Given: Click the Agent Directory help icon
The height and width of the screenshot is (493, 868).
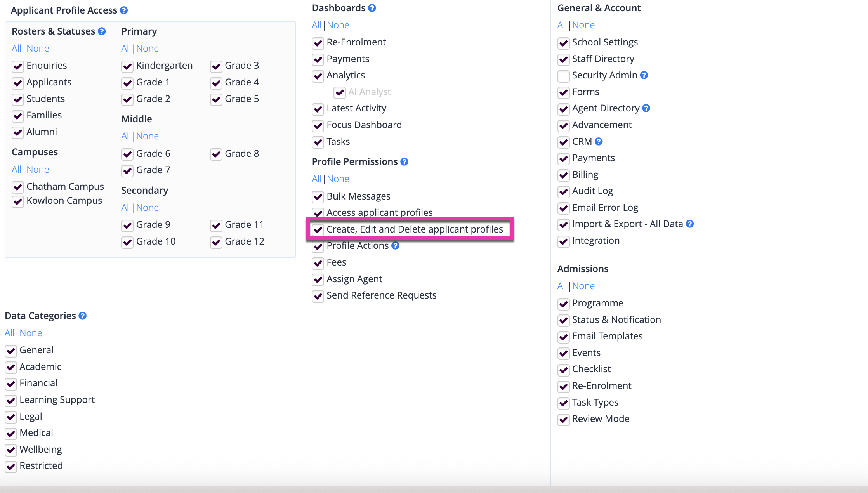Looking at the screenshot, I should click(646, 108).
